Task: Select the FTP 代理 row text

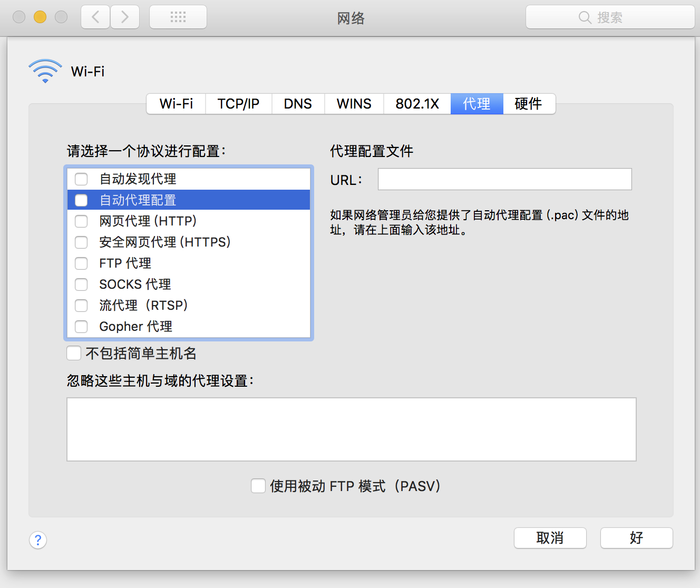Action: (x=125, y=263)
